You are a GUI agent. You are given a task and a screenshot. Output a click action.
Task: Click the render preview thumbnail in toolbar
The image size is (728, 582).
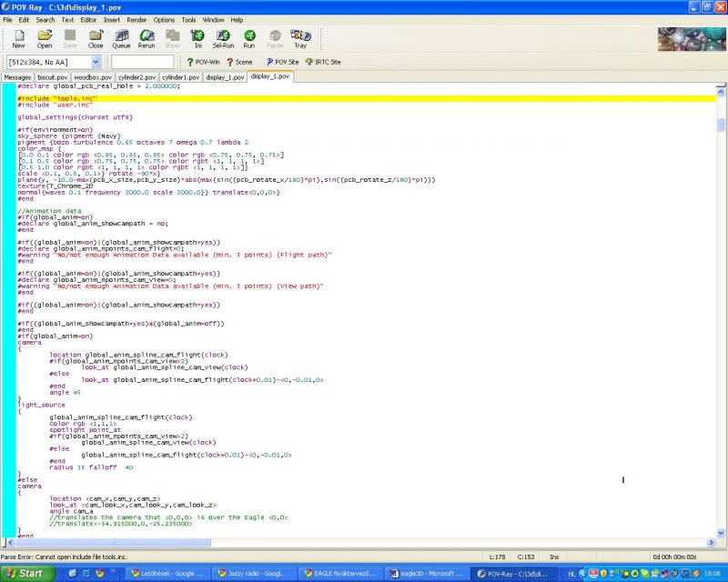click(691, 39)
